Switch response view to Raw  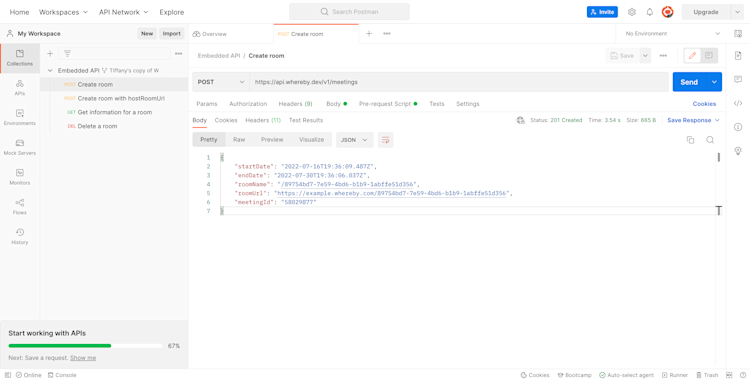[239, 140]
